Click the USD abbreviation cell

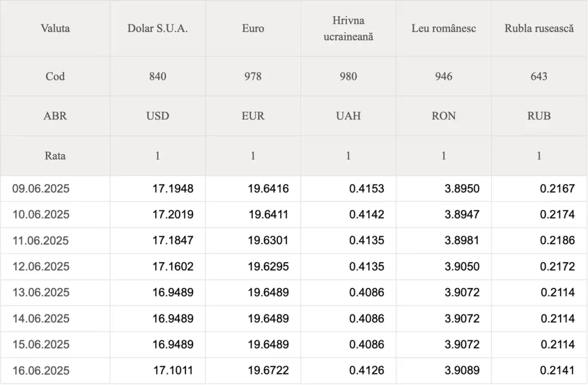click(157, 116)
